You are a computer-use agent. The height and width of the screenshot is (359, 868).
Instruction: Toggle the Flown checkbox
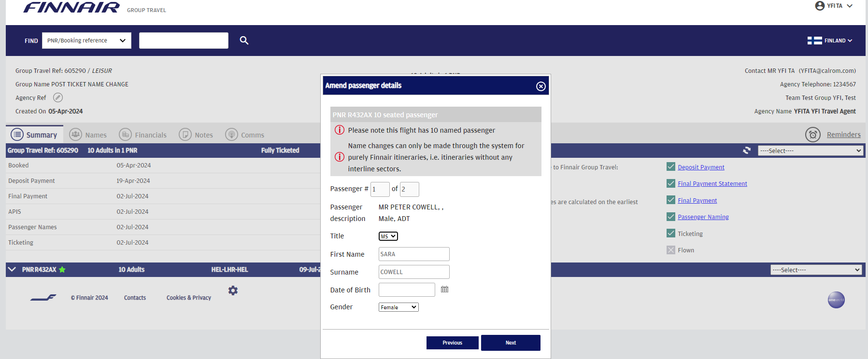[671, 250]
